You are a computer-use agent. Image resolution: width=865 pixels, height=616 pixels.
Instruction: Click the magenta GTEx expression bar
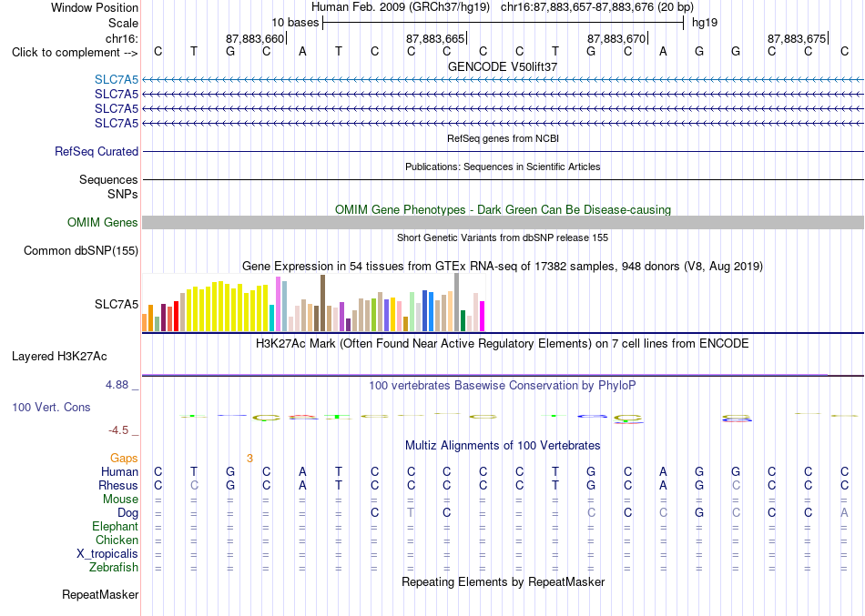click(483, 316)
